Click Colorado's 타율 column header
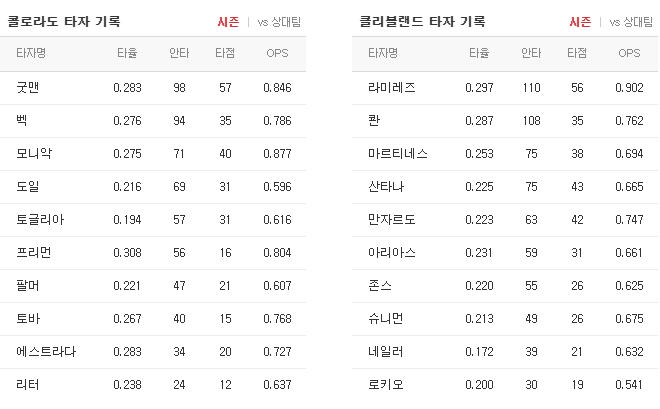 [x=127, y=53]
